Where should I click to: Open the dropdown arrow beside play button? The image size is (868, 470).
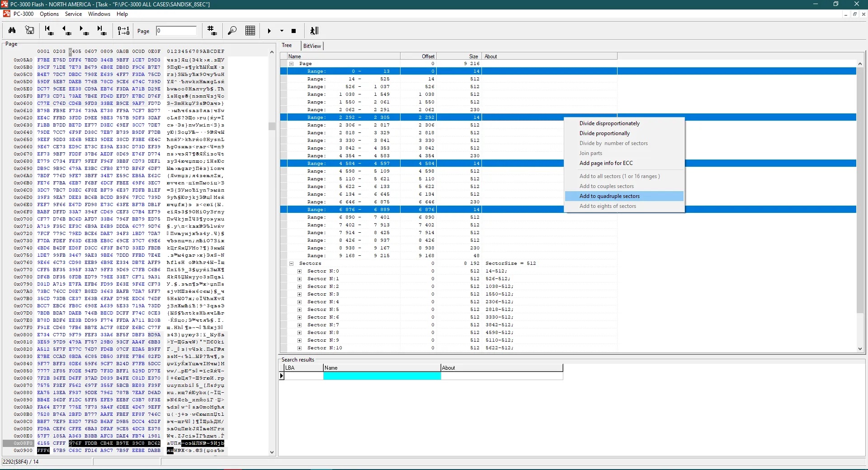282,31
